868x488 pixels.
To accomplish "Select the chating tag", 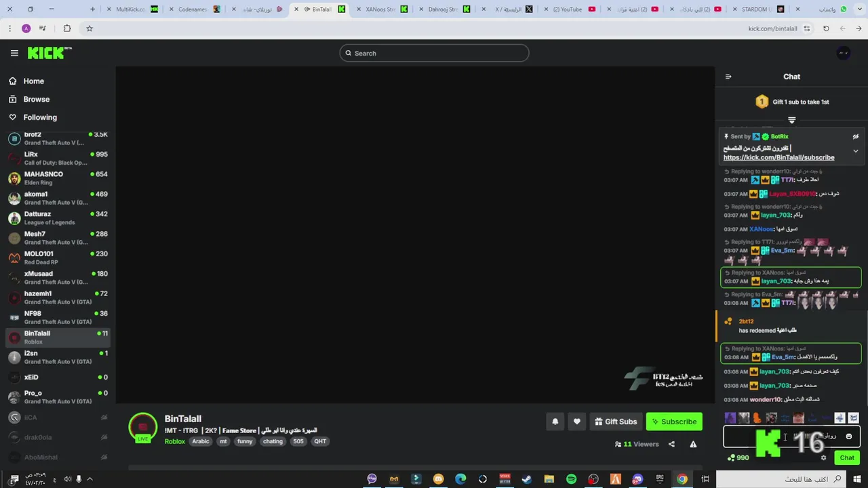I will [273, 441].
